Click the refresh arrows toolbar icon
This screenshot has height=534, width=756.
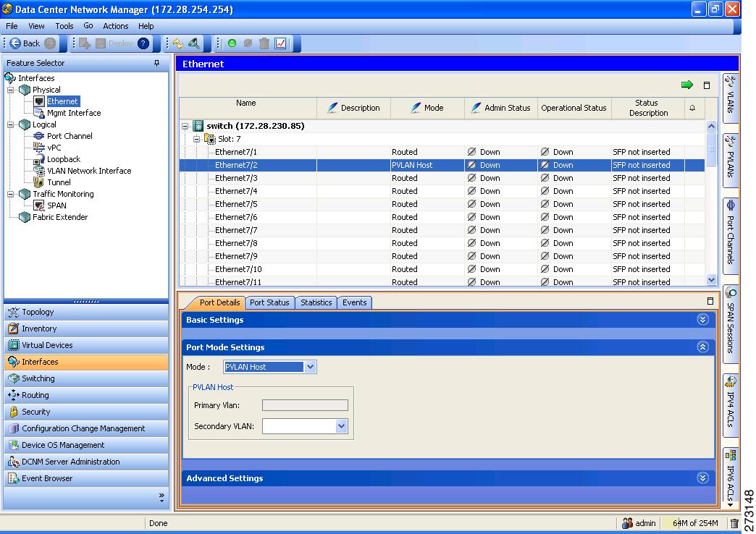(x=178, y=43)
